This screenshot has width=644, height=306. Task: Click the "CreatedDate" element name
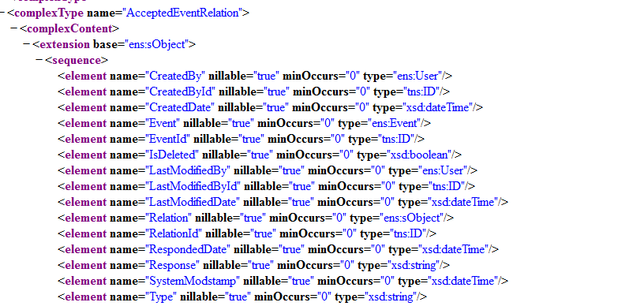pos(181,107)
